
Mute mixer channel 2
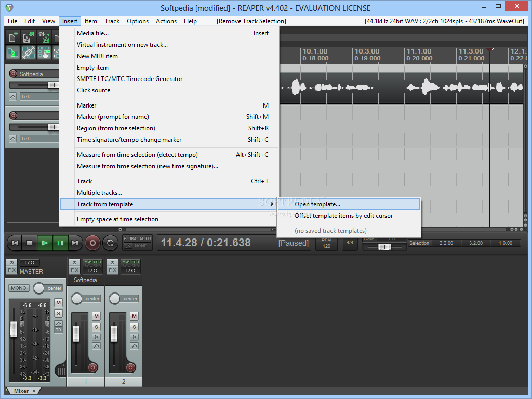pyautogui.click(x=135, y=316)
